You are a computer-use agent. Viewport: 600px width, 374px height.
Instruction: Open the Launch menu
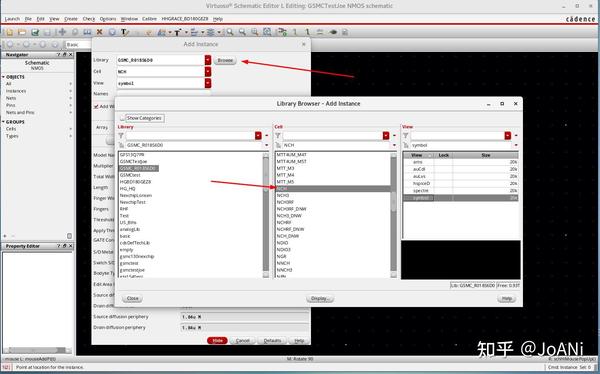[12, 19]
